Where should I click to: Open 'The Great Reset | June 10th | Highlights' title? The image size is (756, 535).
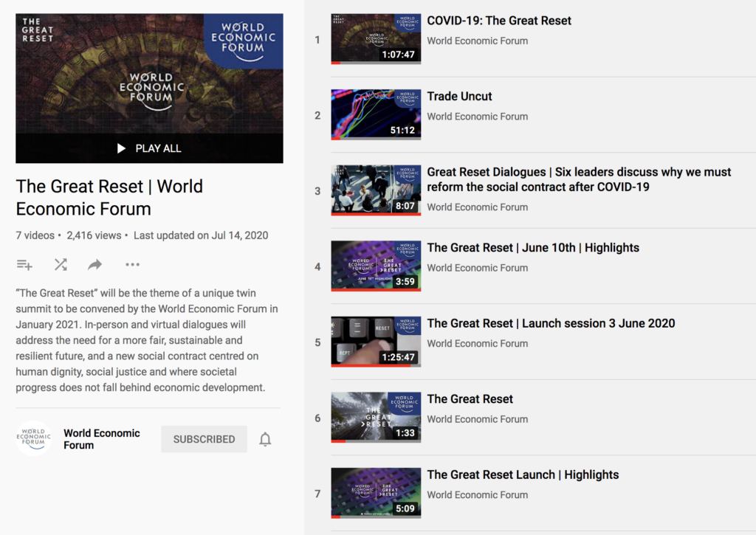tap(533, 248)
